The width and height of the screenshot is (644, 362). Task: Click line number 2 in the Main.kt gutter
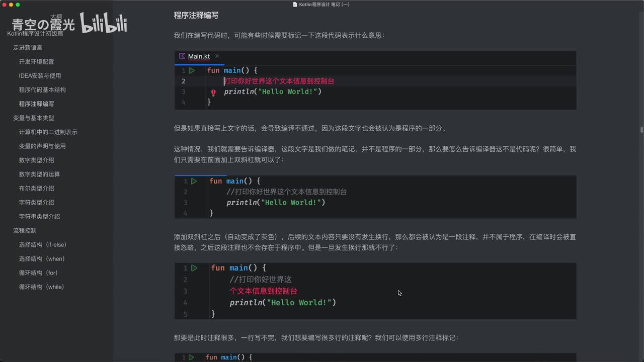(184, 81)
